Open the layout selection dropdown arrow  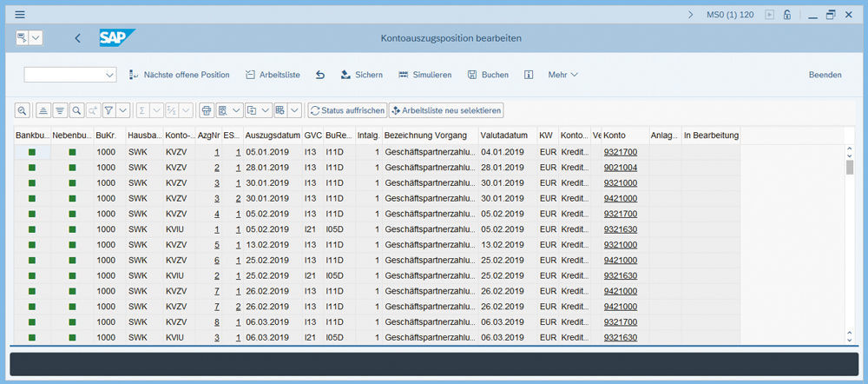294,111
